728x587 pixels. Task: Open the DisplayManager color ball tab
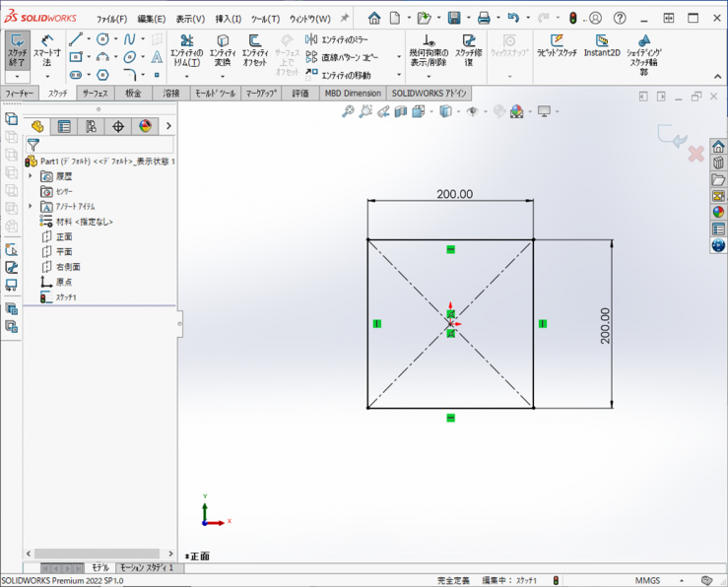tap(146, 126)
